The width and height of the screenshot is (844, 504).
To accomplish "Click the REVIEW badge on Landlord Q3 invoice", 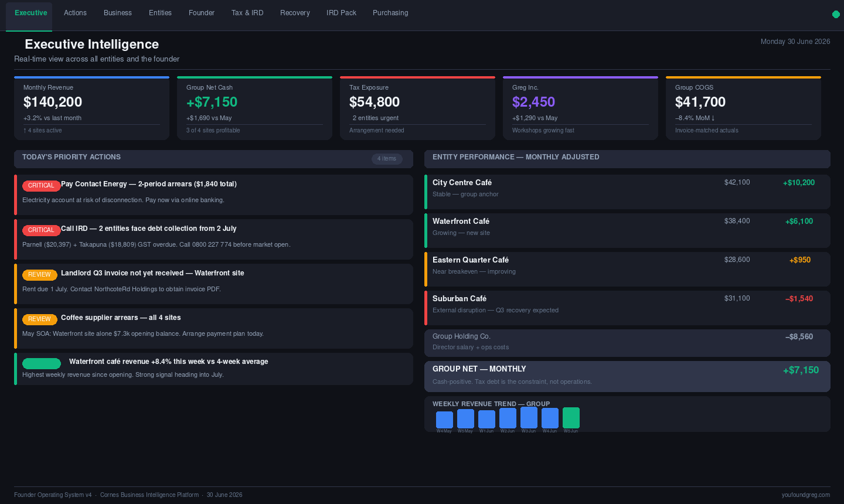I will coord(39,274).
